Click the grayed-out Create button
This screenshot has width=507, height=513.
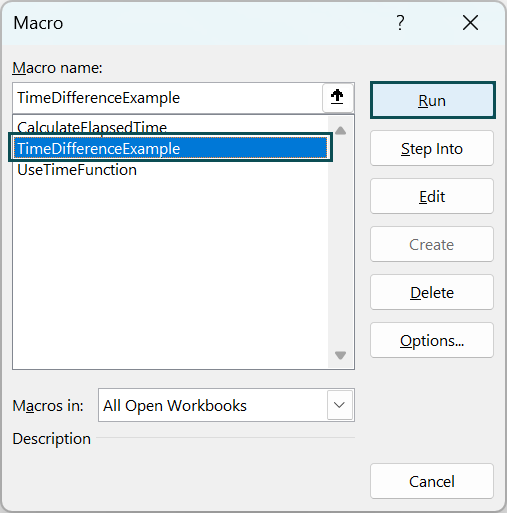(x=432, y=244)
